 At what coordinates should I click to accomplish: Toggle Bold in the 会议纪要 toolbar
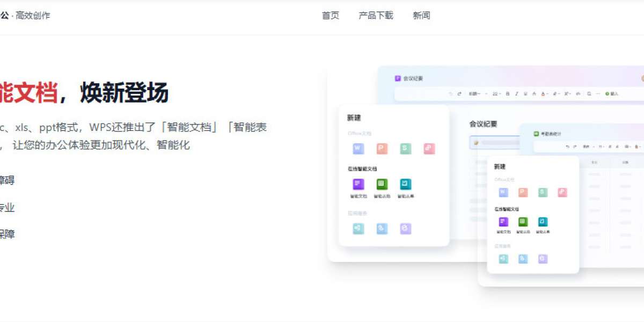coord(508,93)
